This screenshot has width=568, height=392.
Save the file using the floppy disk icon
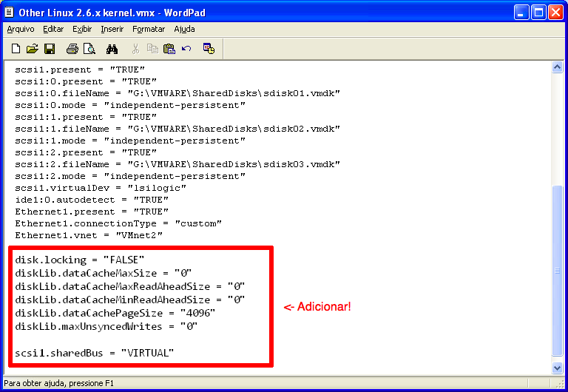pyautogui.click(x=50, y=50)
